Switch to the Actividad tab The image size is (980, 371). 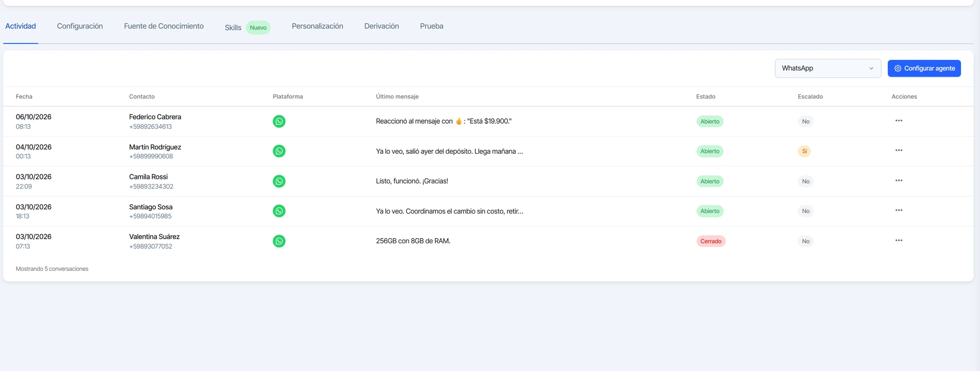click(20, 26)
